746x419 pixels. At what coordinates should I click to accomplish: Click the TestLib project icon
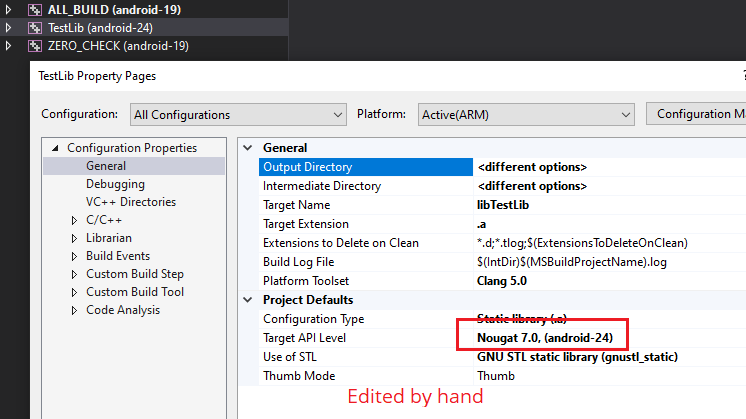[x=35, y=27]
